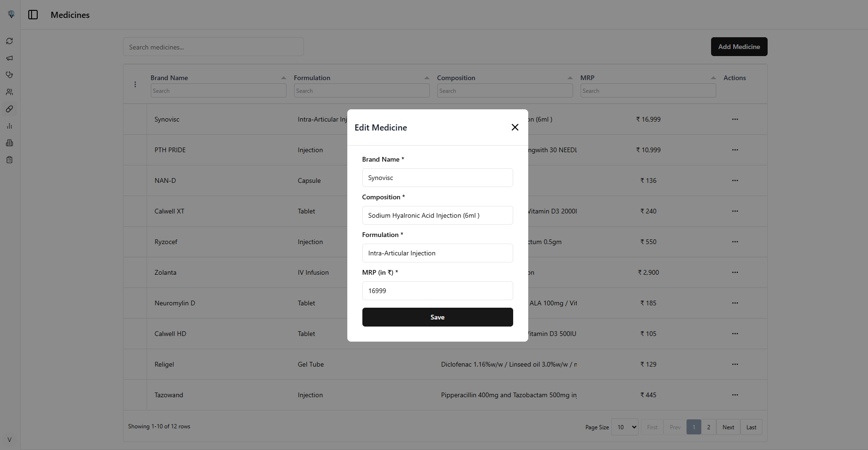Open table options three-dot menu
868x450 pixels.
[x=135, y=84]
